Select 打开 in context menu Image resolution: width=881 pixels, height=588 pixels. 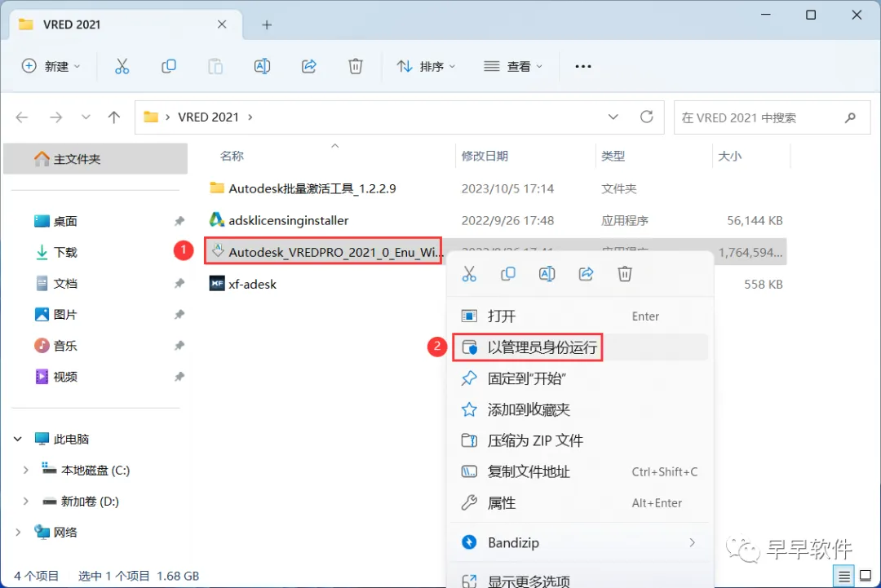click(x=581, y=316)
